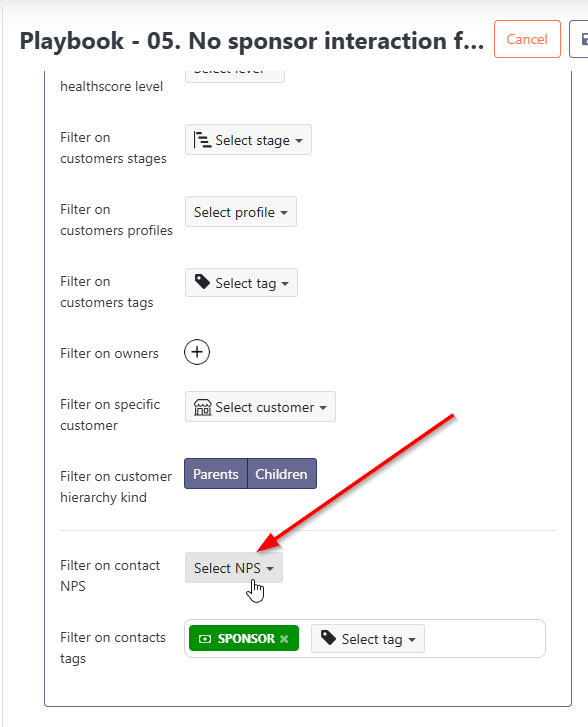Click the store icon in Select customer
Image resolution: width=588 pixels, height=727 pixels.
coord(203,408)
